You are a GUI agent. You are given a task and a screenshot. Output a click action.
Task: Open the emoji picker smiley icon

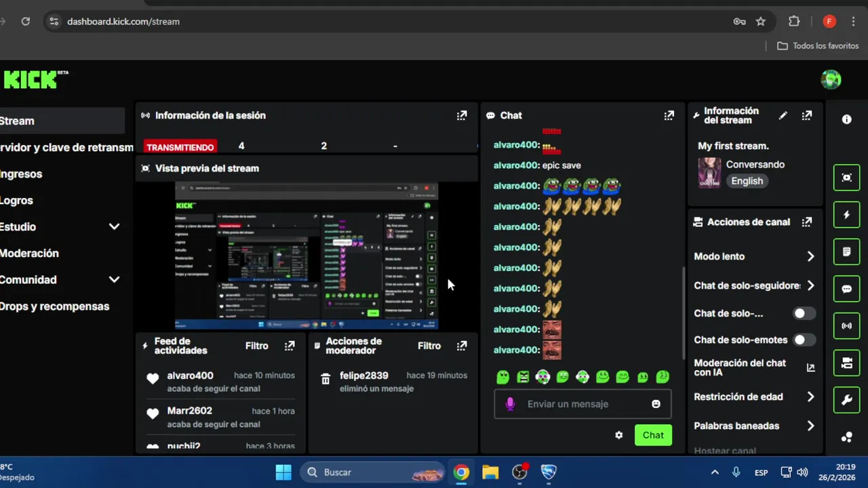point(656,404)
